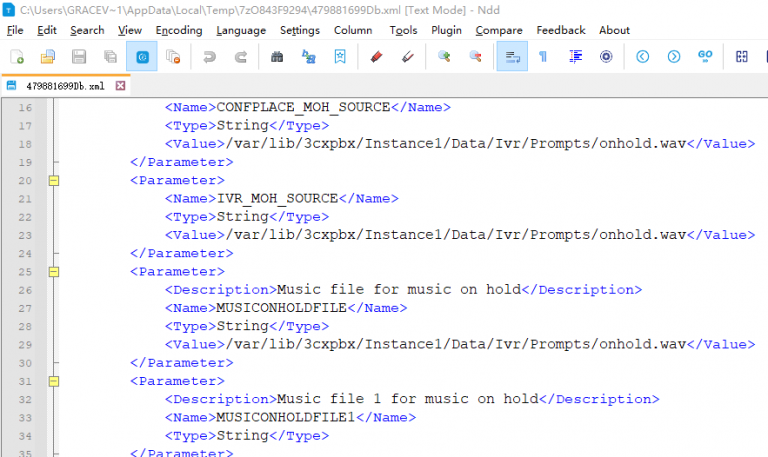Collapse the Parameter block at line 25
Image resolution: width=768 pixels, height=457 pixels.
click(x=54, y=271)
